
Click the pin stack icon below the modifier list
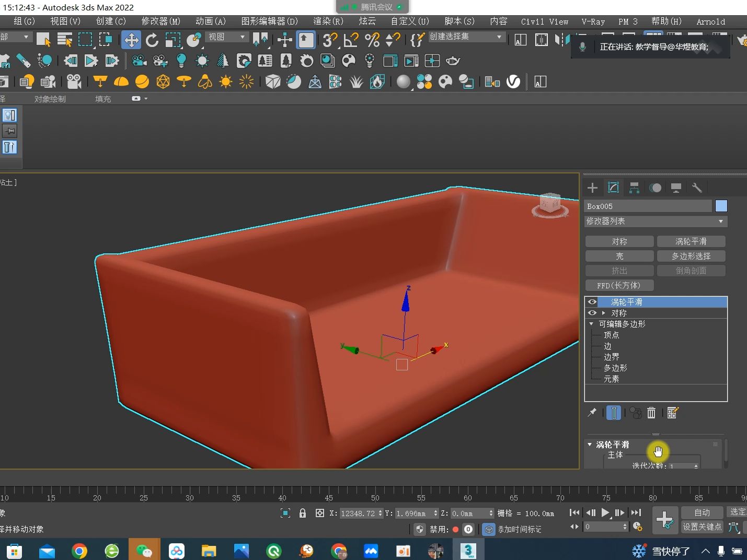[x=592, y=413]
